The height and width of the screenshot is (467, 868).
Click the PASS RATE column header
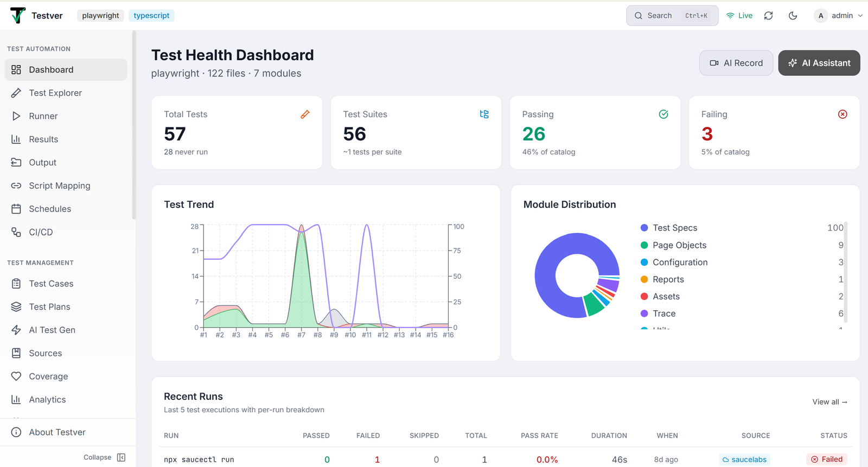pyautogui.click(x=539, y=436)
